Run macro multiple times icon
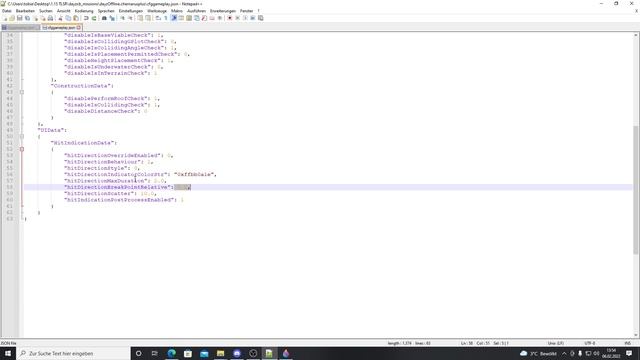This screenshot has width=640, height=360. point(253,18)
